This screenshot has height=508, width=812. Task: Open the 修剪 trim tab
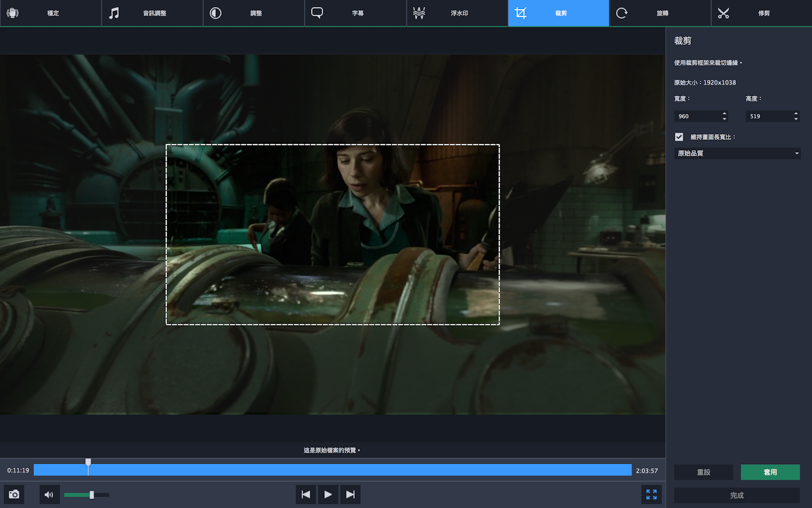click(761, 13)
